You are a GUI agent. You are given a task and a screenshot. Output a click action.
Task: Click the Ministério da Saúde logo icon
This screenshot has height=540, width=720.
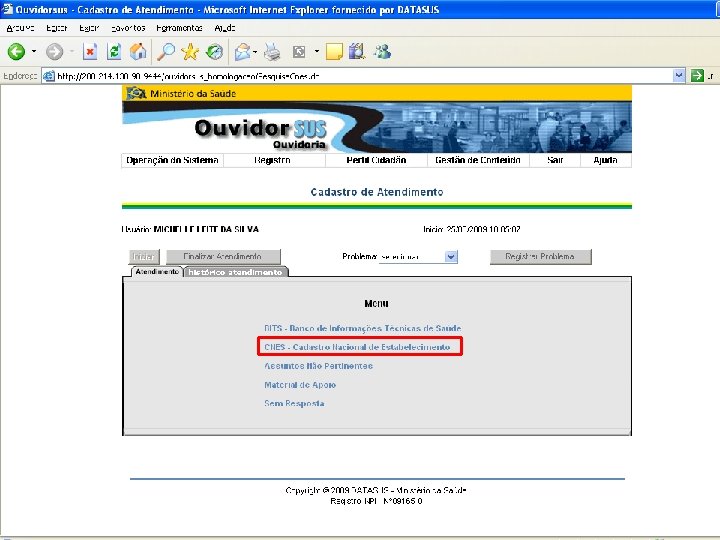click(136, 93)
